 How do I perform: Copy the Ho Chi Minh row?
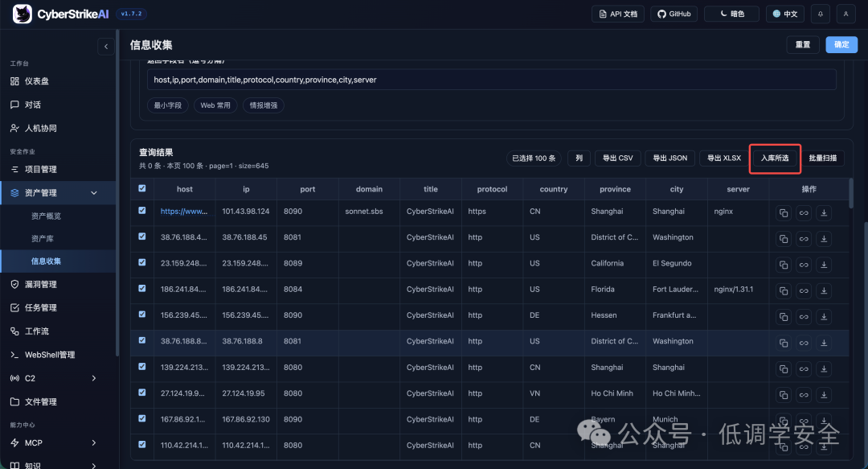(x=784, y=395)
